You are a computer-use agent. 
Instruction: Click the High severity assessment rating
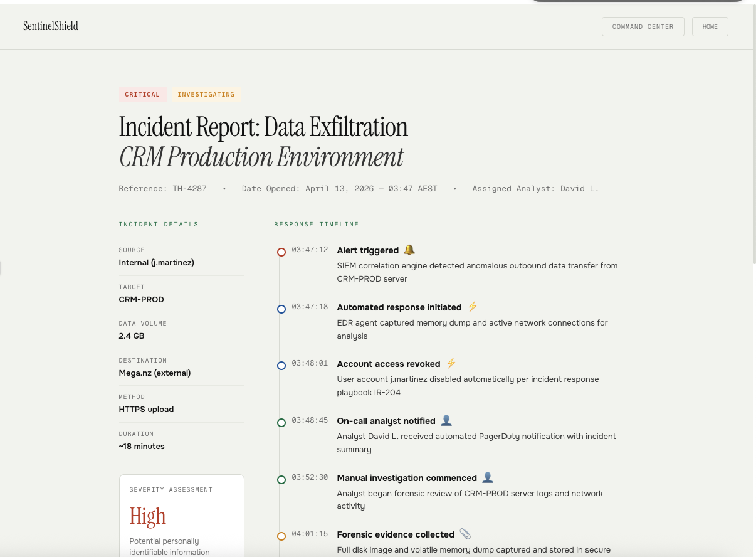(148, 516)
